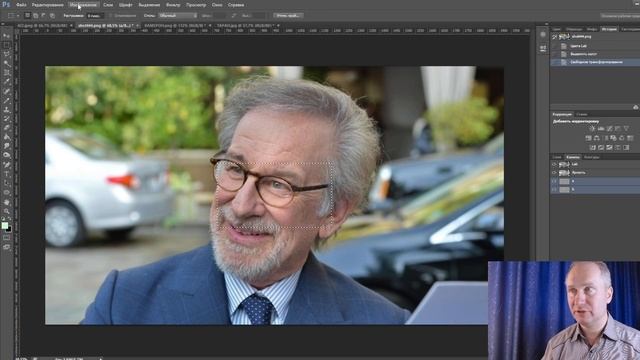
Task: Toggle visibility of the Lab channel
Action: [554, 164]
